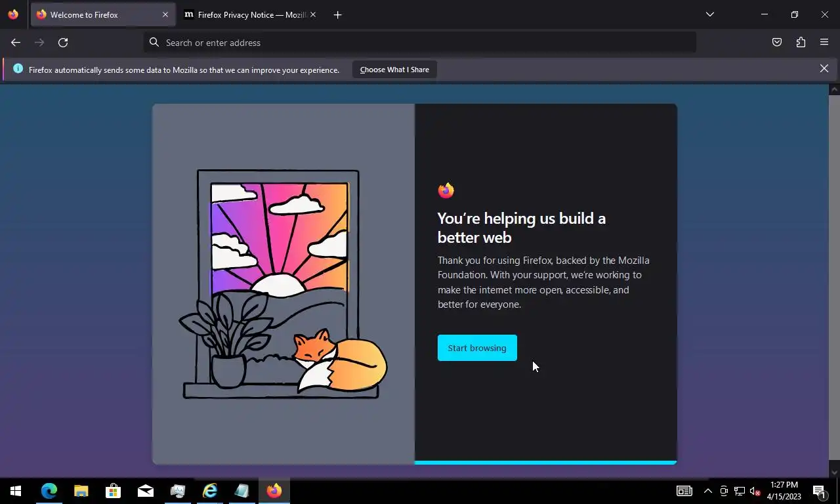The width and height of the screenshot is (840, 504).
Task: Launch Internet Explorer from taskbar
Action: click(x=210, y=491)
